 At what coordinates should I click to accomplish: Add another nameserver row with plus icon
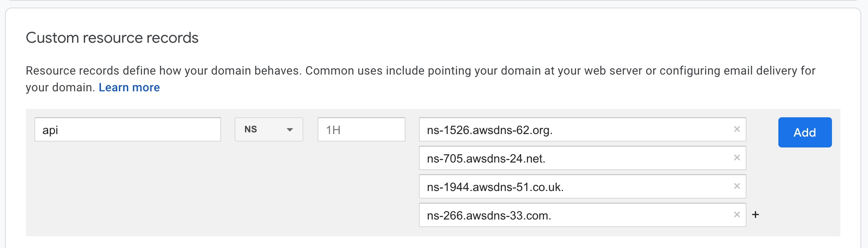click(755, 215)
